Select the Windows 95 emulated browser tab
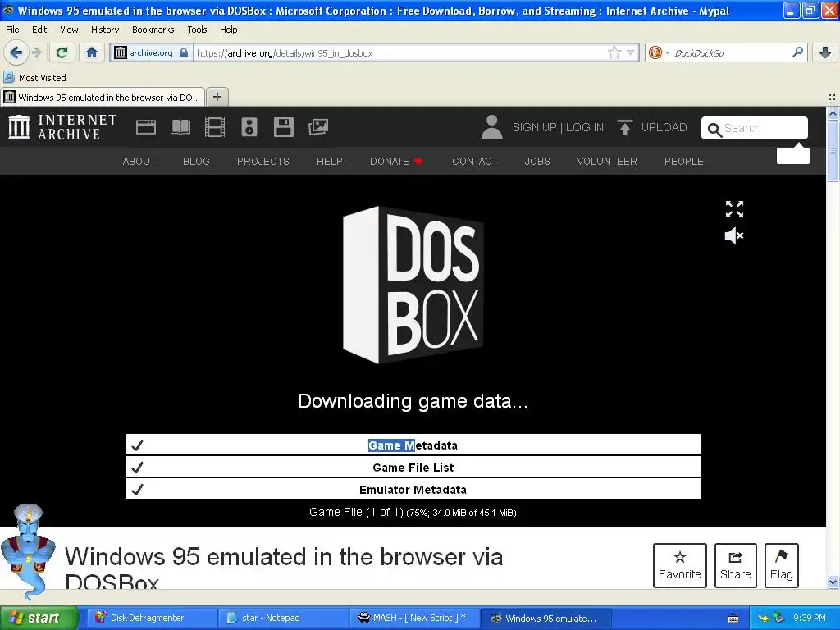 point(103,97)
